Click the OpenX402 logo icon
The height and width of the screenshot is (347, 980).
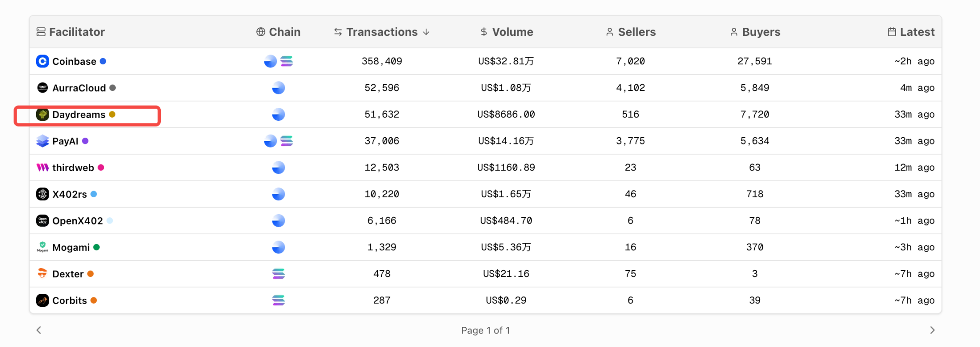[x=42, y=221]
